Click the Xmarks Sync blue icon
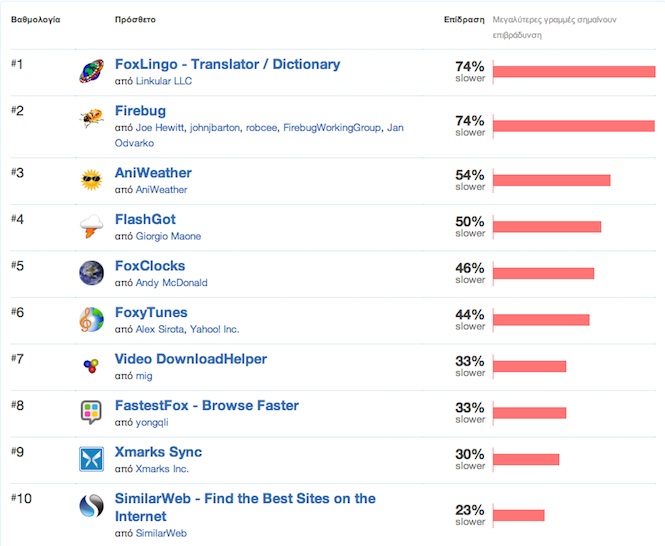The height and width of the screenshot is (546, 665). tap(92, 459)
